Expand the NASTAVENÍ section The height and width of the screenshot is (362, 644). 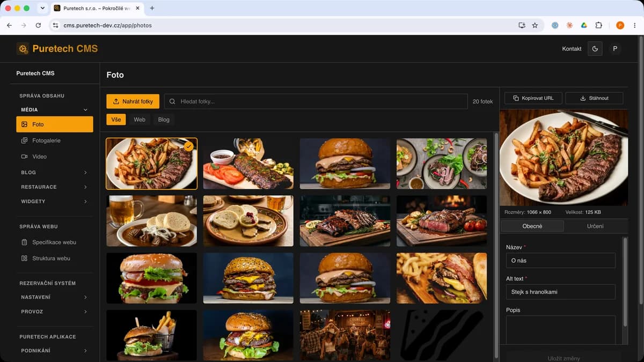pos(55,297)
